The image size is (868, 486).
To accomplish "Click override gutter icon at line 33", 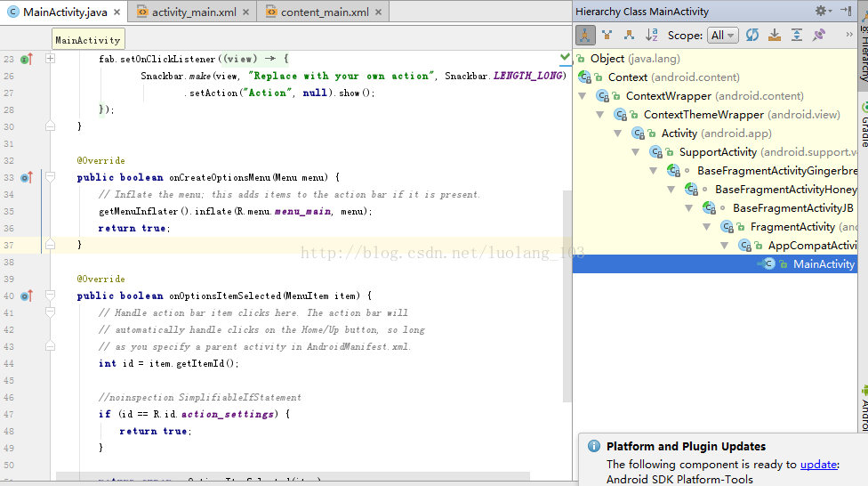I will [x=26, y=177].
